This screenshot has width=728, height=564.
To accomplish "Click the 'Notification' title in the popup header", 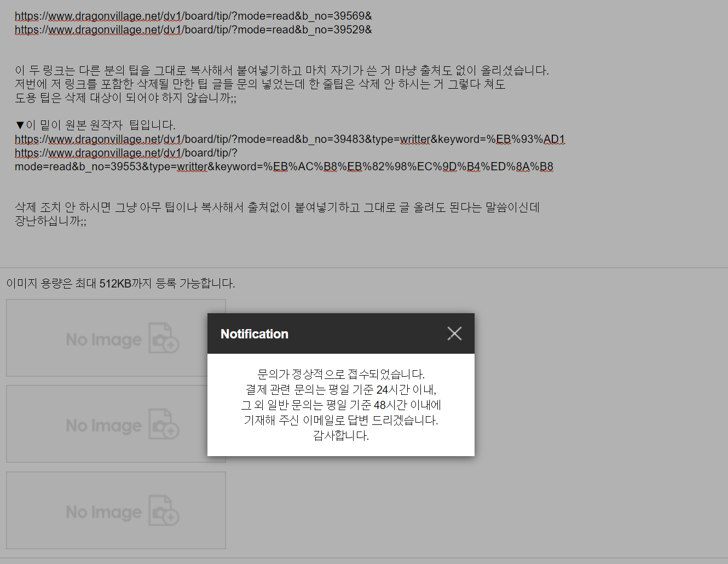I will (254, 334).
